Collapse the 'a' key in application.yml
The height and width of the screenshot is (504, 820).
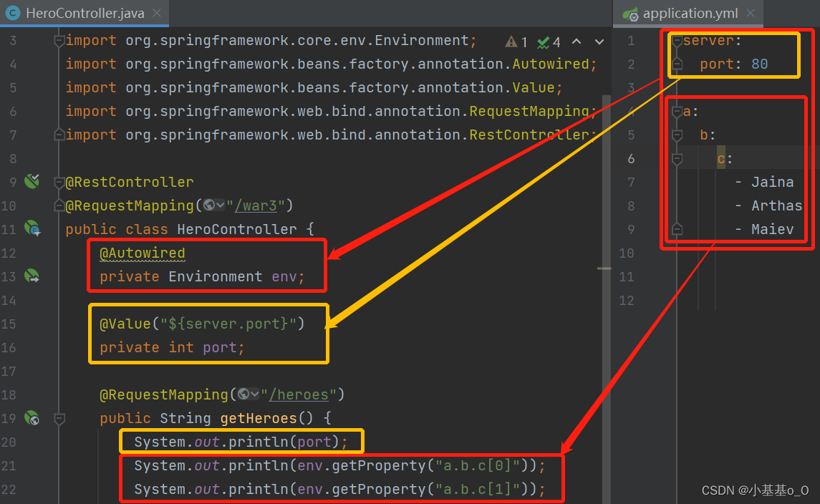point(677,112)
